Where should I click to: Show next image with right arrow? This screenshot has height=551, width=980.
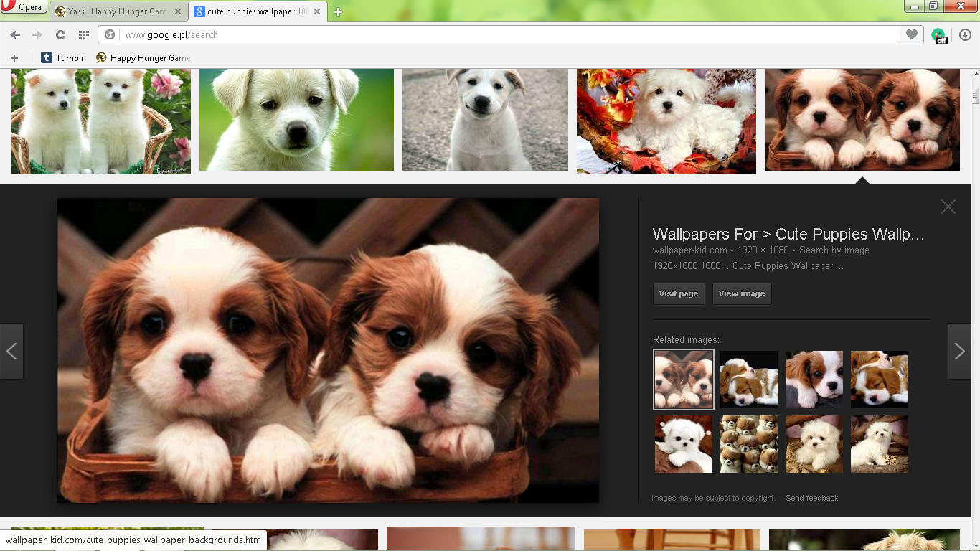[960, 351]
